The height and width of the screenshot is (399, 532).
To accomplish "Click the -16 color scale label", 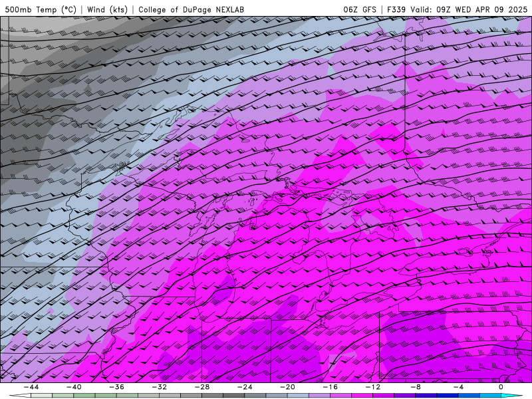I will coord(330,387).
